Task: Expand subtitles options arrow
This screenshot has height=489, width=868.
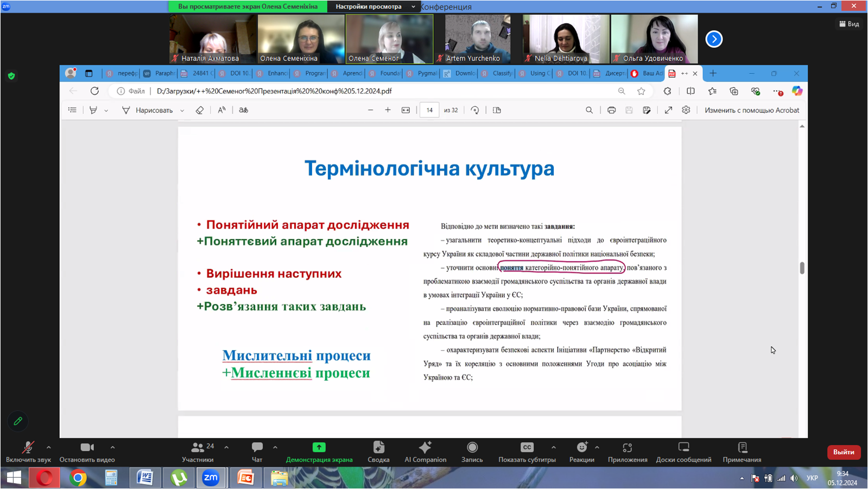Action: (x=554, y=447)
